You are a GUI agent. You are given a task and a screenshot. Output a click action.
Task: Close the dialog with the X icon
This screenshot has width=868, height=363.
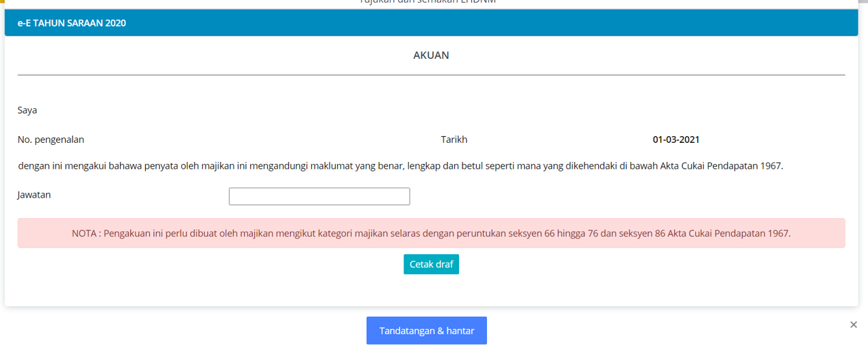pos(853,325)
